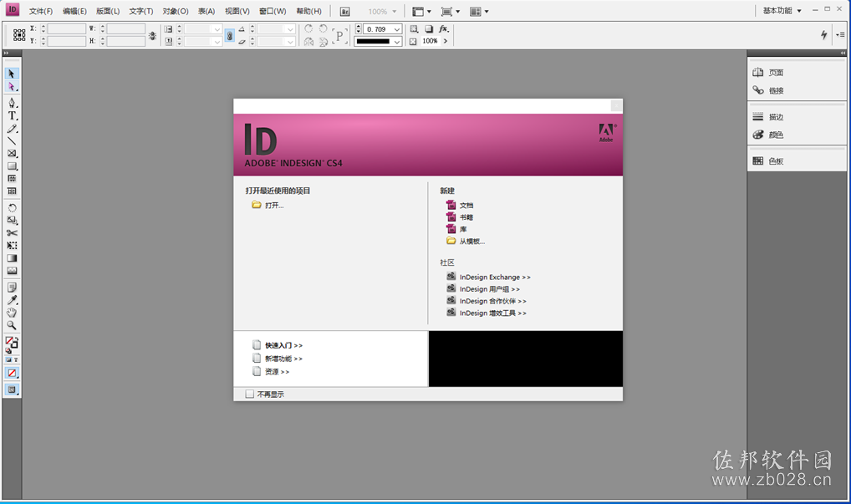
Task: Click the black stroke style preview swatch
Action: [x=373, y=42]
